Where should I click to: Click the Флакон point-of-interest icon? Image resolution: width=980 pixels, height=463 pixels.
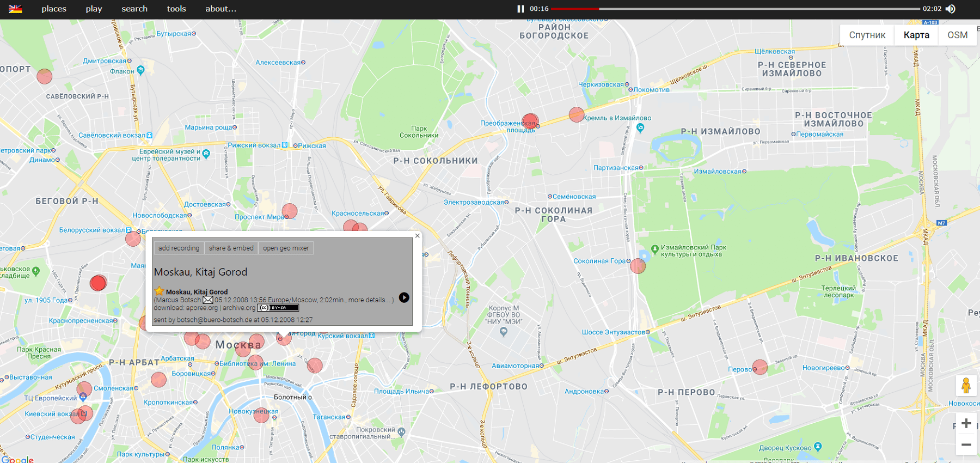point(140,70)
